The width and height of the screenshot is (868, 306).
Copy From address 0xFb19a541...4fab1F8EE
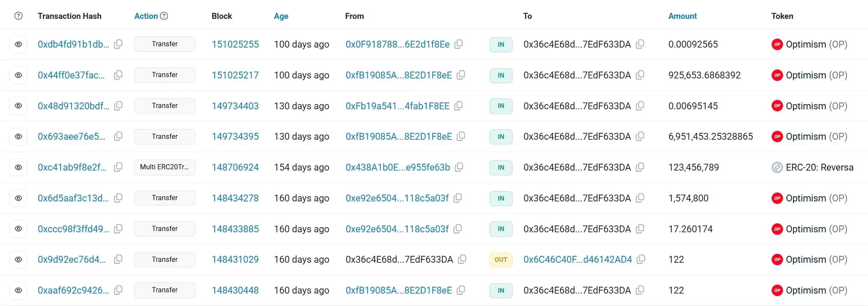(459, 105)
